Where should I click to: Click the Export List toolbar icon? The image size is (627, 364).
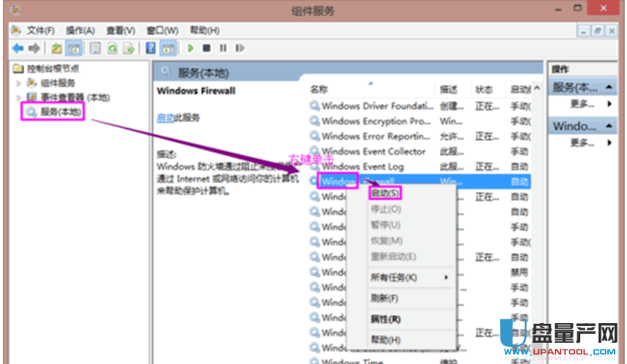129,48
